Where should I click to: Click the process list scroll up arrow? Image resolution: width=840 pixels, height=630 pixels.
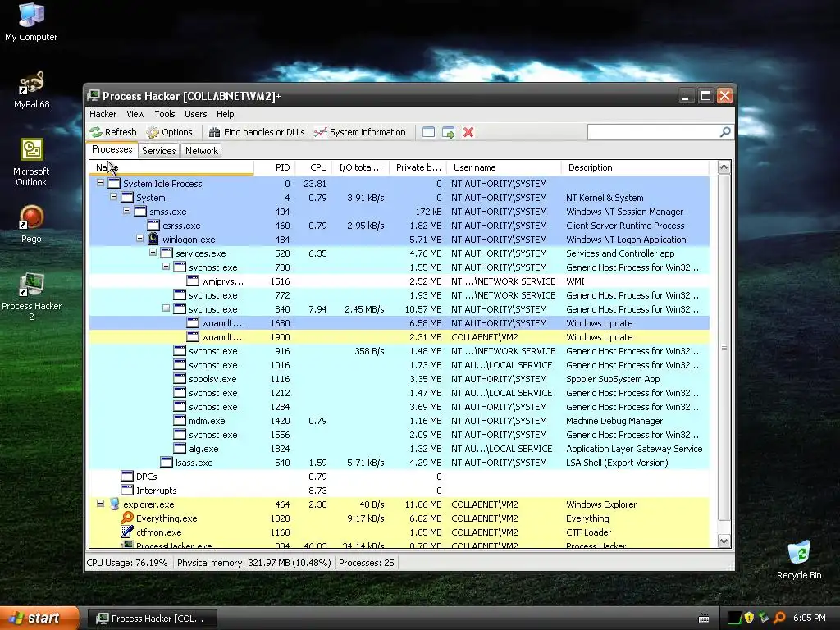(x=724, y=167)
